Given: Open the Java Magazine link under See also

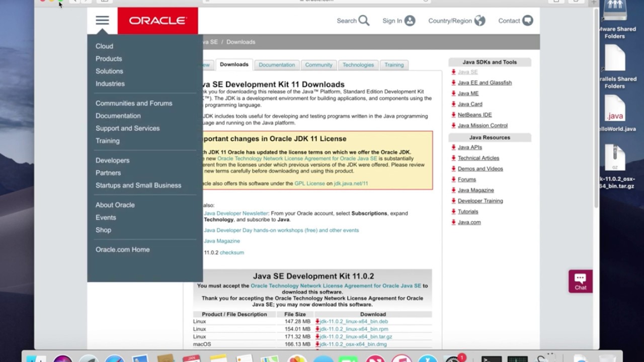Looking at the screenshot, I should click(221, 241).
